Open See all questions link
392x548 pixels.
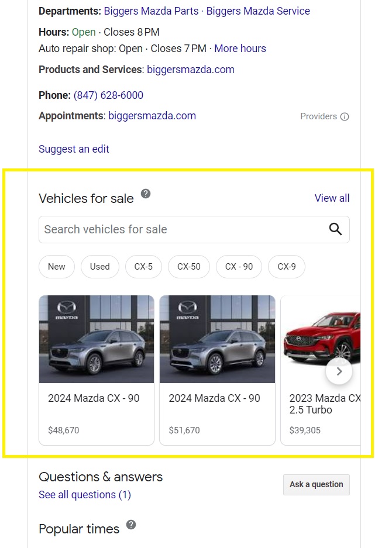(x=85, y=495)
